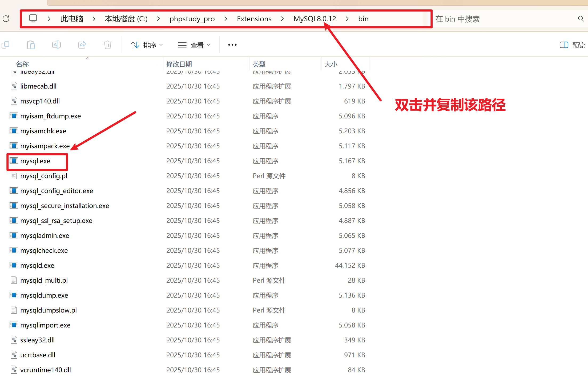Screen dimensions: 588x376
Task: Click the paste clipboard icon
Action: (x=31, y=45)
